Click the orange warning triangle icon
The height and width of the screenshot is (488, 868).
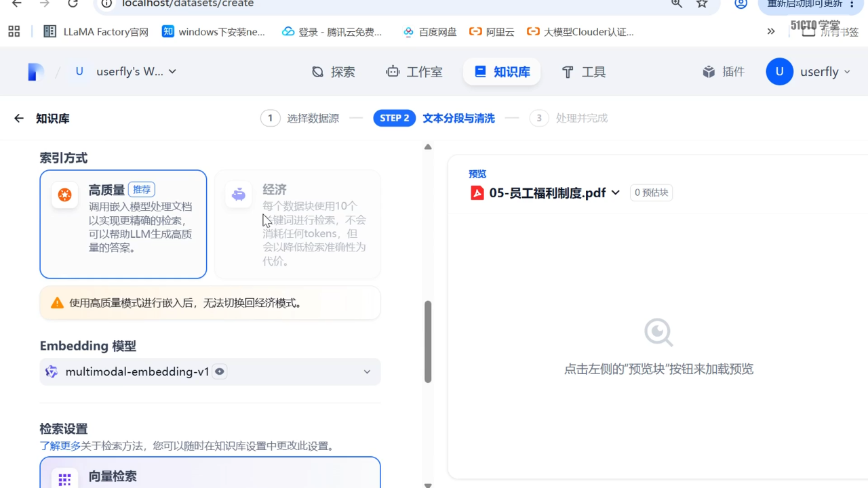coord(57,303)
